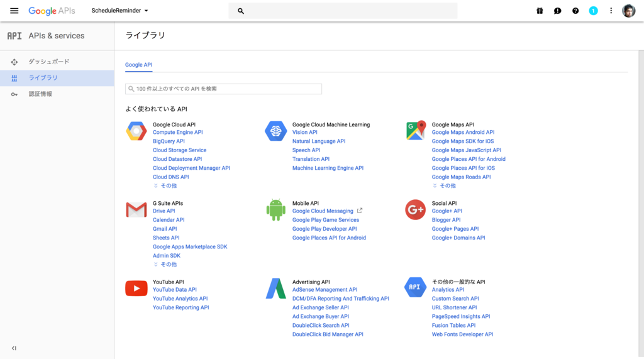This screenshot has width=644, height=359.
Task: Expand その他 under G Suite APIs
Action: [x=165, y=265]
